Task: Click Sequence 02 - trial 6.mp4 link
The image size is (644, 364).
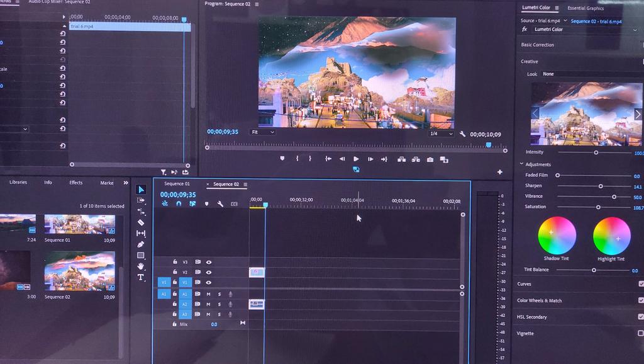Action: [x=596, y=21]
